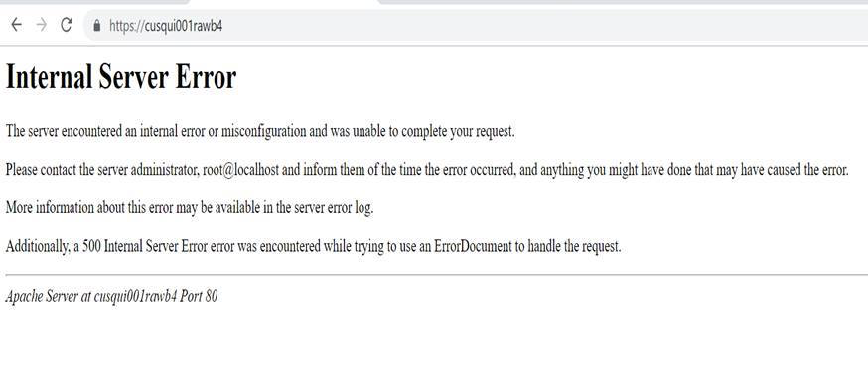This screenshot has width=868, height=372.
Task: Open site info via the padlock icon
Action: (97, 26)
